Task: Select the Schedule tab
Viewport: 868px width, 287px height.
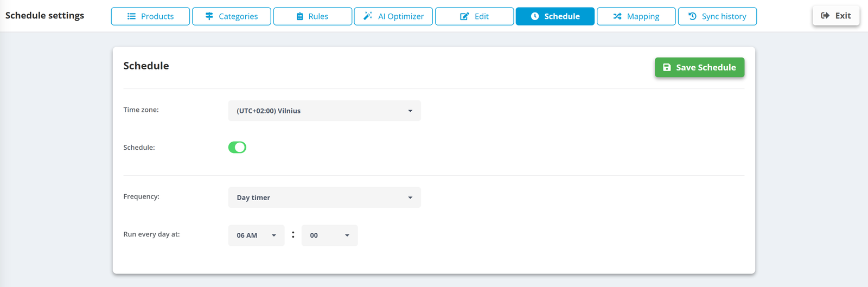Action: [x=555, y=16]
